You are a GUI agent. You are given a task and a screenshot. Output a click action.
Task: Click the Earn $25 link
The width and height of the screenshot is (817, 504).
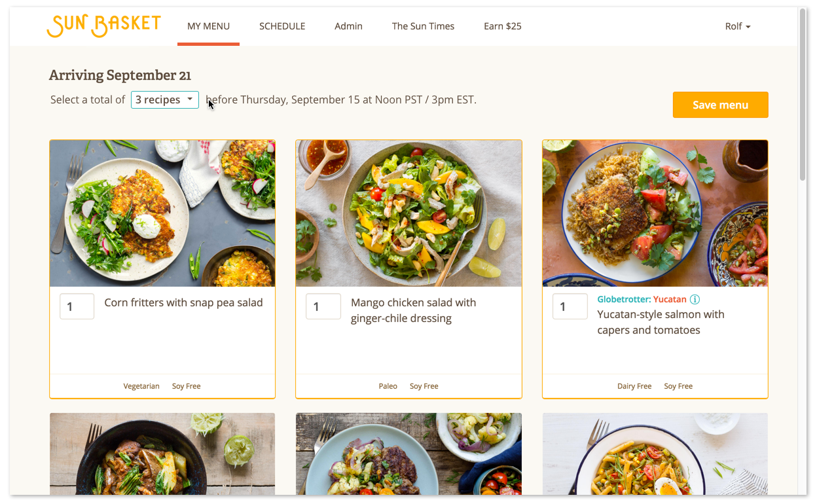coord(503,26)
